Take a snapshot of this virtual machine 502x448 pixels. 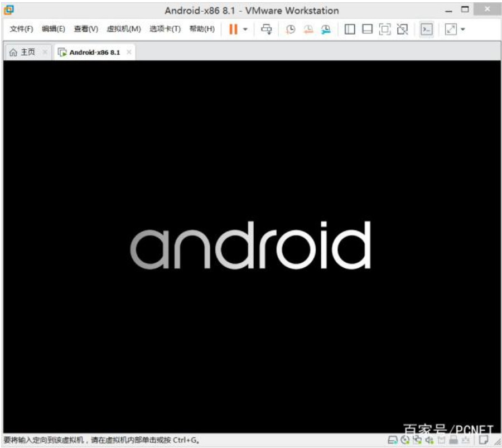[291, 30]
